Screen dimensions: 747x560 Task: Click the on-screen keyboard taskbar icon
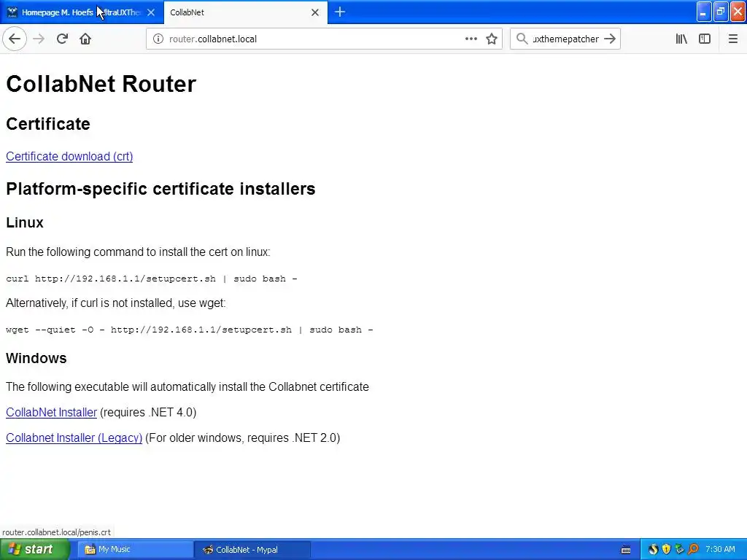(626, 550)
